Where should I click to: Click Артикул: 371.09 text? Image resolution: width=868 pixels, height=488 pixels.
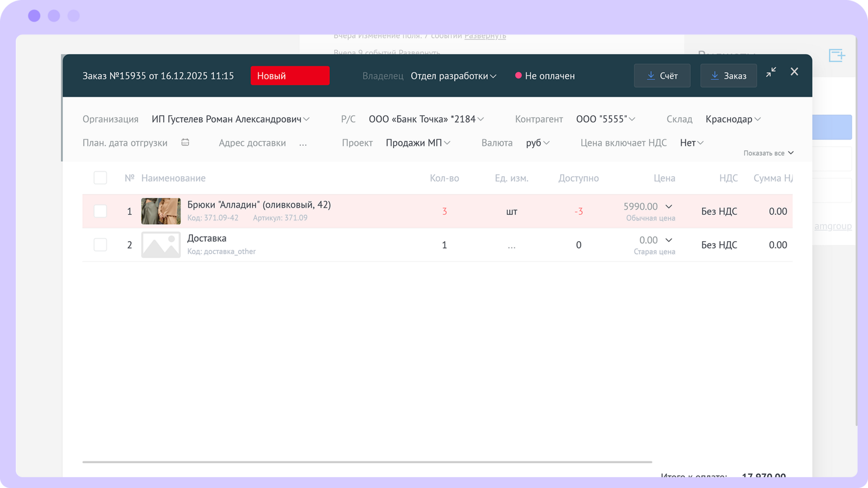[x=280, y=218]
